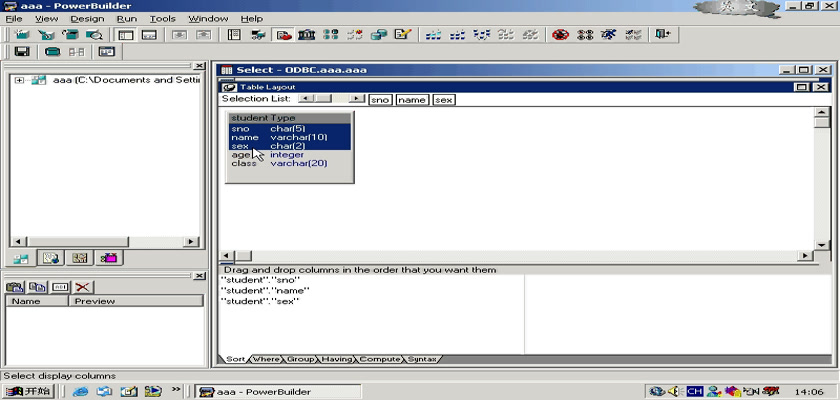The height and width of the screenshot is (400, 840).
Task: Click the red debug bug icon
Action: (560, 35)
